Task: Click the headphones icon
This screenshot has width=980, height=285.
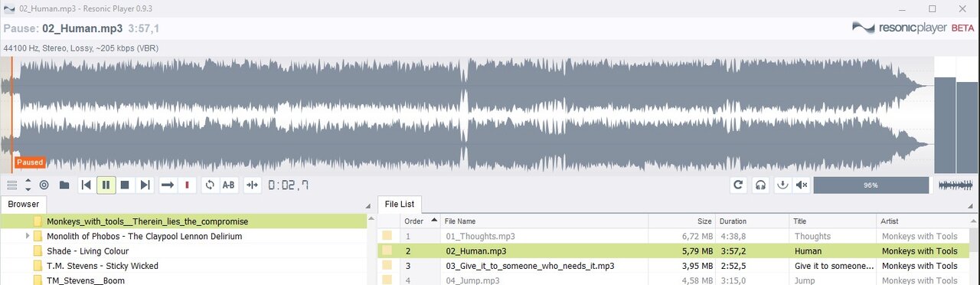Action: (x=760, y=185)
